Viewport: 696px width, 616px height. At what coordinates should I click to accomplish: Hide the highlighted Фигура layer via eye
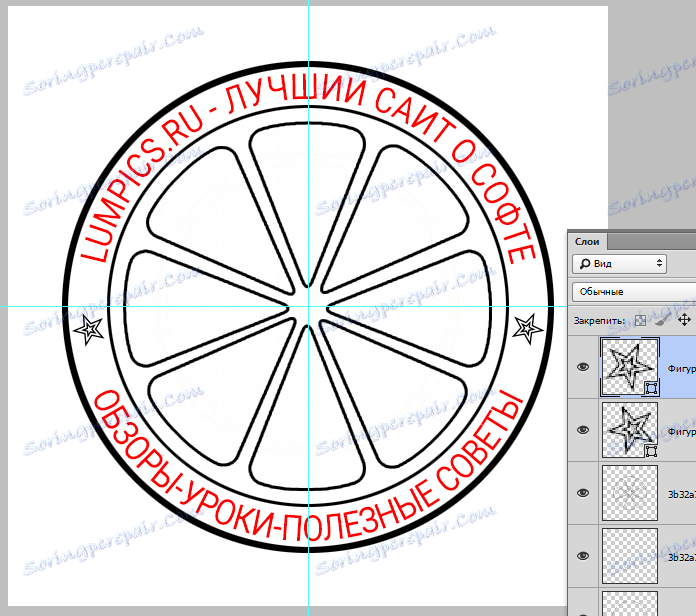tap(583, 367)
